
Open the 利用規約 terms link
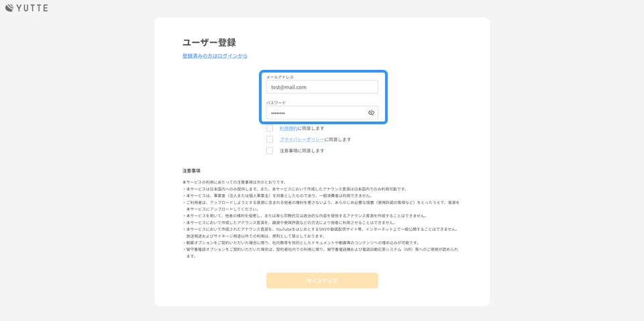point(288,128)
